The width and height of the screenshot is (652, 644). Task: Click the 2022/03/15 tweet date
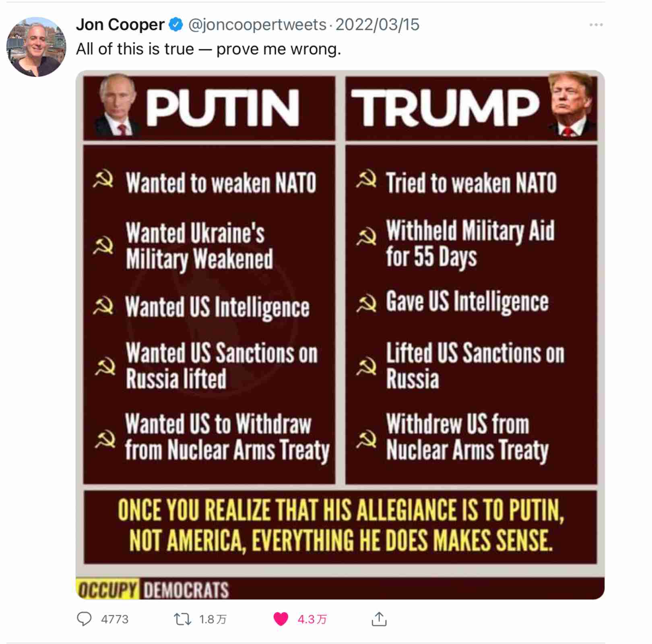click(x=378, y=25)
